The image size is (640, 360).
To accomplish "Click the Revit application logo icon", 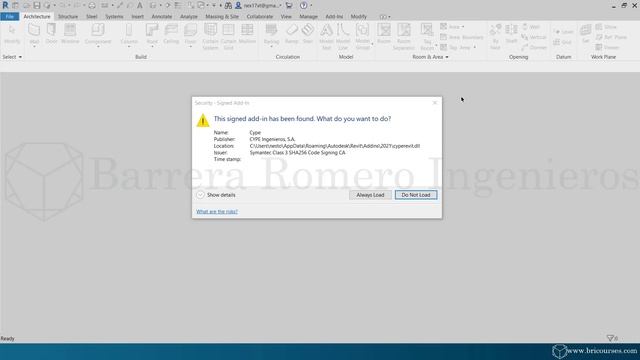I will (5, 5).
